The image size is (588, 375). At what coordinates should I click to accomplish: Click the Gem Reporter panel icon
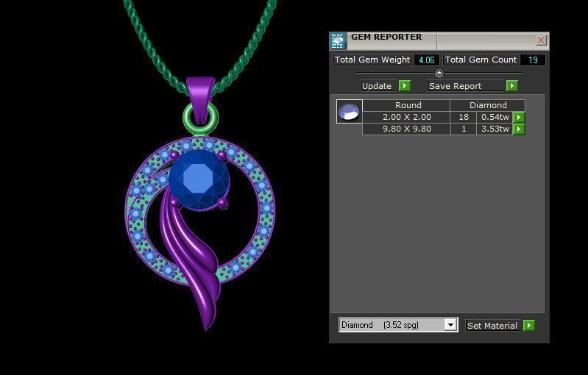[338, 41]
